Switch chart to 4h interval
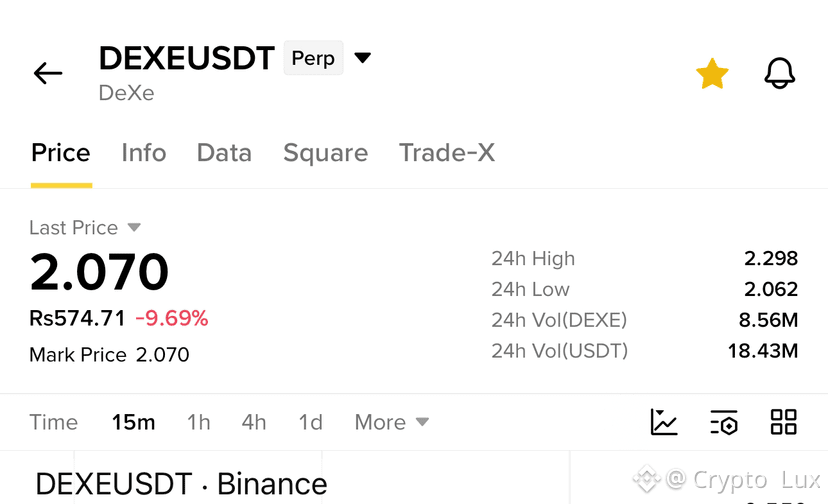Viewport: 828px width, 504px height. coord(254,422)
